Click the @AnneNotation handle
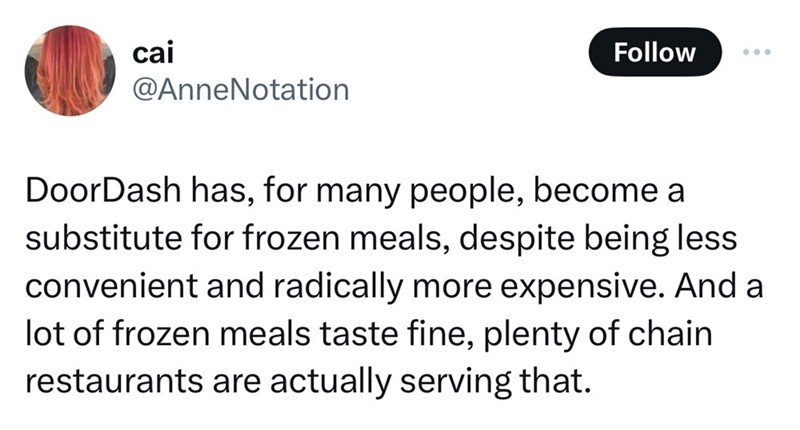The width and height of the screenshot is (800, 430). [x=240, y=90]
